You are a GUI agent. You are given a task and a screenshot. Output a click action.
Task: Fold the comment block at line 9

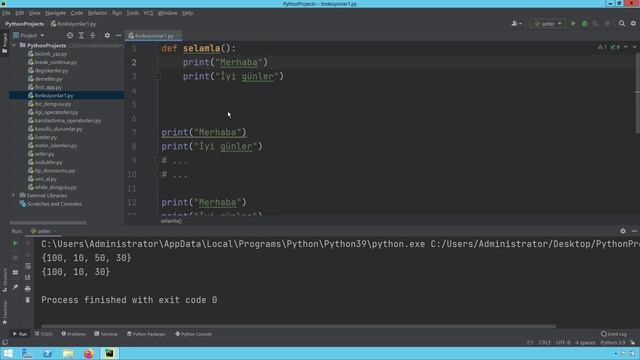click(x=158, y=160)
